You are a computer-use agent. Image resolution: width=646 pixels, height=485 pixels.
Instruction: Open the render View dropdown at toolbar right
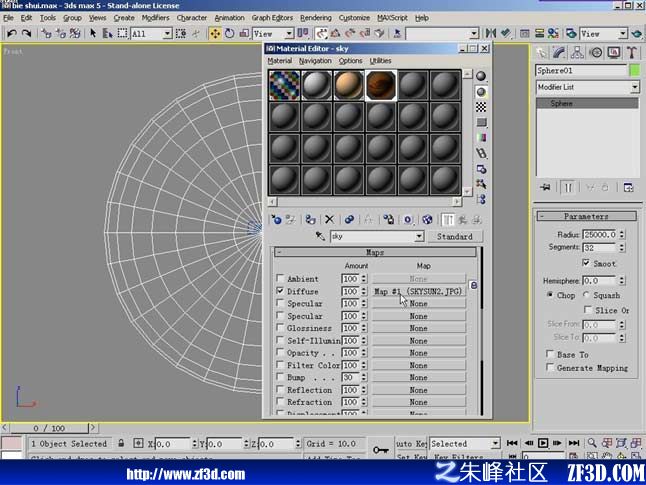click(x=623, y=33)
